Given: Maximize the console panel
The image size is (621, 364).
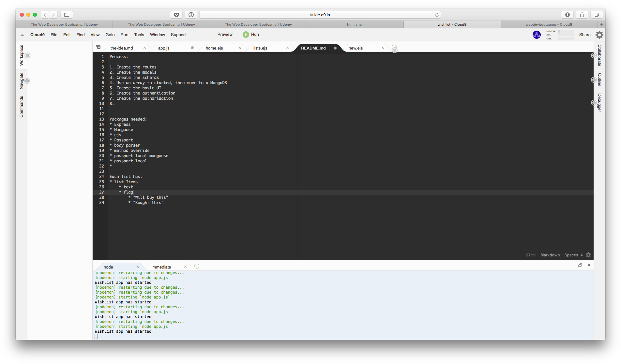Looking at the screenshot, I should click(x=580, y=265).
